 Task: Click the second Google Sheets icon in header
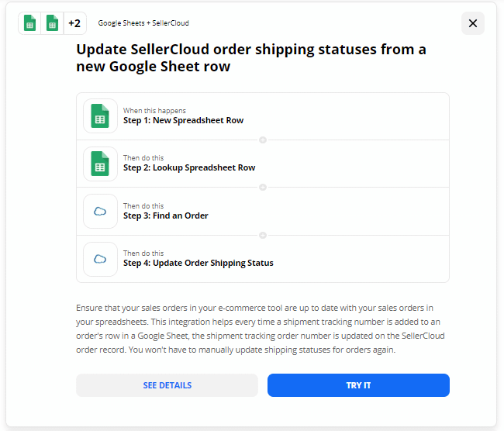[53, 23]
